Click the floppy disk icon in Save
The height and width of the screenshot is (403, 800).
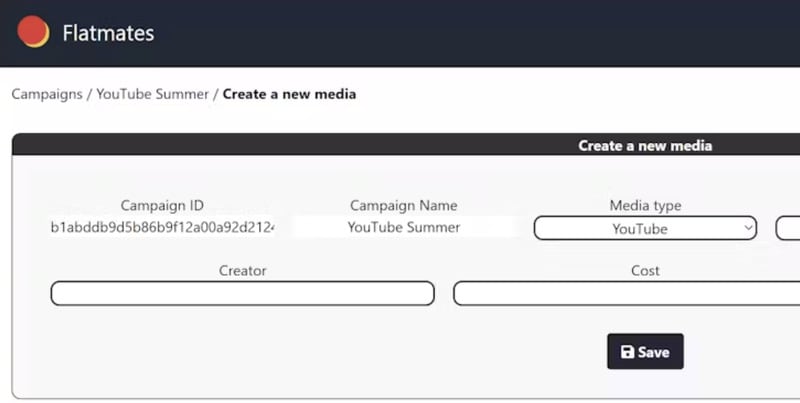point(627,352)
